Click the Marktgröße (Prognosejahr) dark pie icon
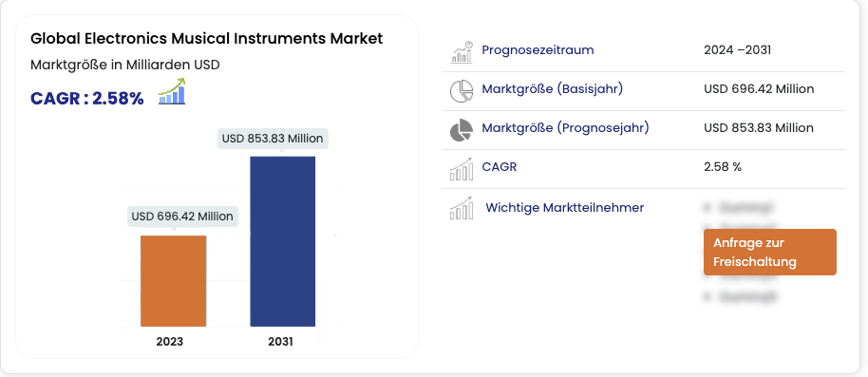This screenshot has height=377, width=868. 462,130
